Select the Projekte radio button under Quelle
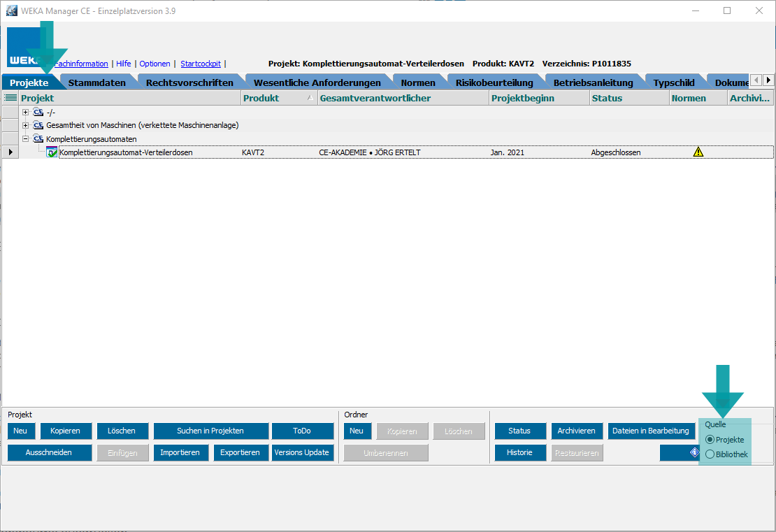 coord(710,440)
